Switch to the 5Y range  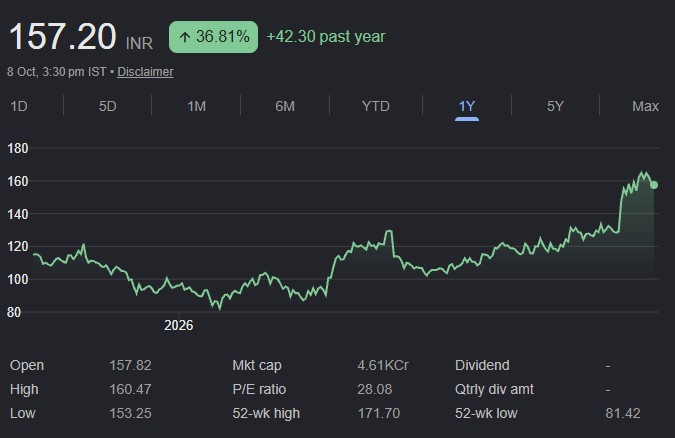pos(555,106)
